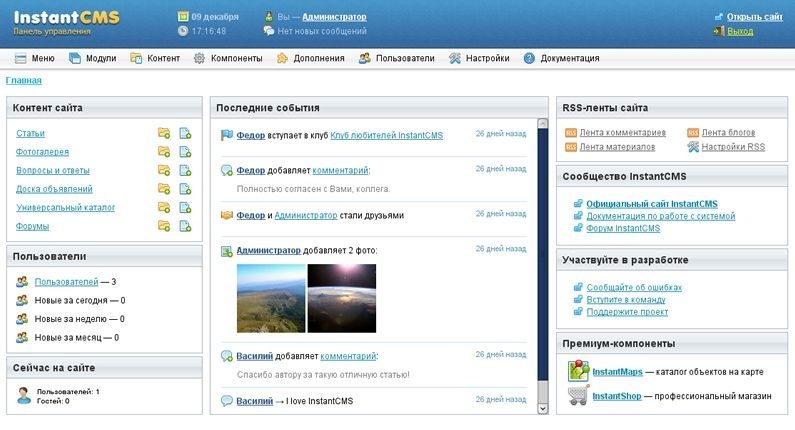Open the Вопросы и ответы link
This screenshot has width=795, height=430.
53,170
